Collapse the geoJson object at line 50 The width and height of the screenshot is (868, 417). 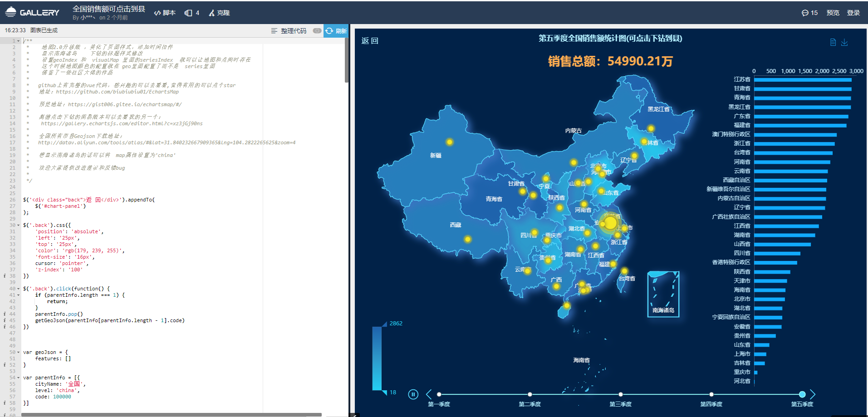point(19,352)
